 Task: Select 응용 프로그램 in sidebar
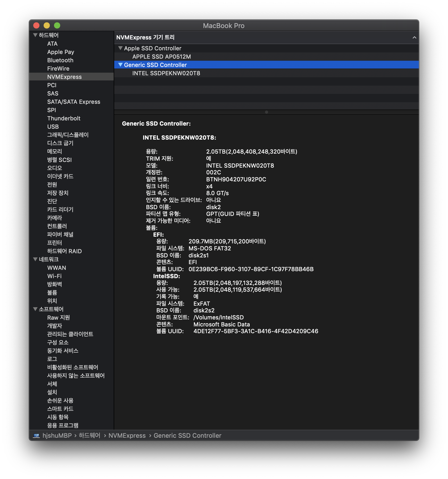[x=63, y=426]
